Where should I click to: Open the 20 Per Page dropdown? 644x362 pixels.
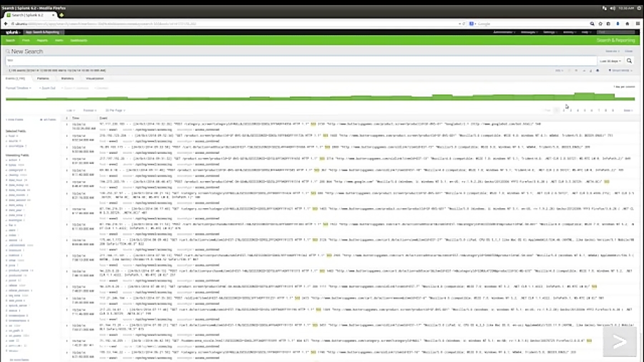click(115, 110)
